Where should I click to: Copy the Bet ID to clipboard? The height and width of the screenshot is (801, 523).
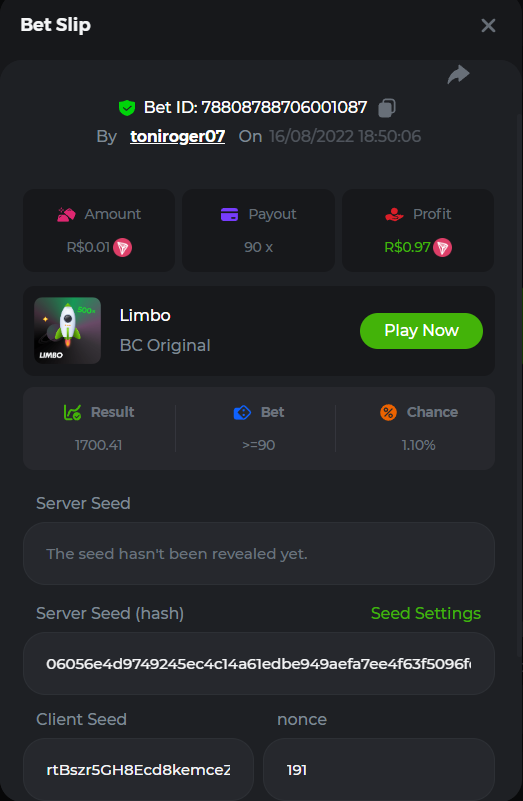[387, 108]
